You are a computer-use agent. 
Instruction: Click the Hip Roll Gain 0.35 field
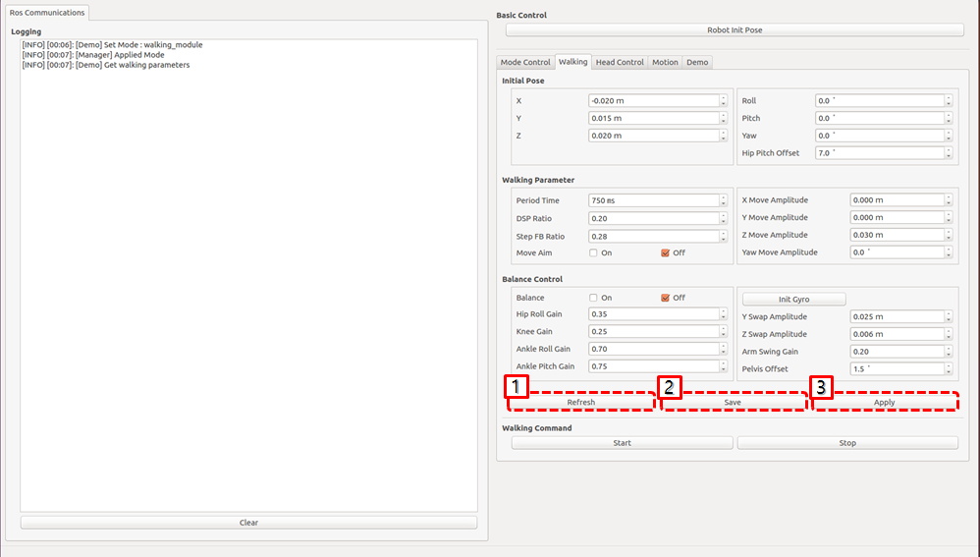(x=654, y=314)
